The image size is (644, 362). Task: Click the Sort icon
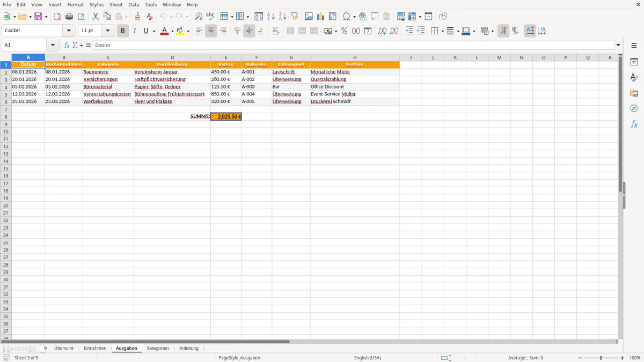pyautogui.click(x=259, y=17)
